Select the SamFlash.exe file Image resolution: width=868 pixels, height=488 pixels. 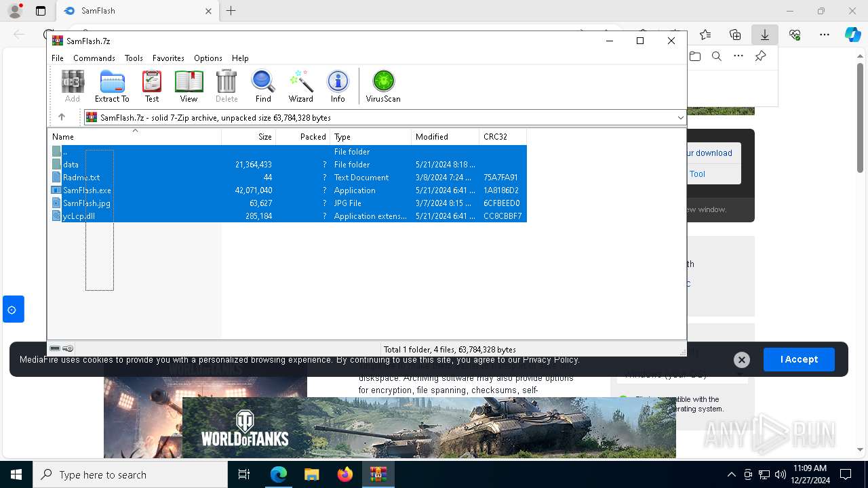click(288, 190)
